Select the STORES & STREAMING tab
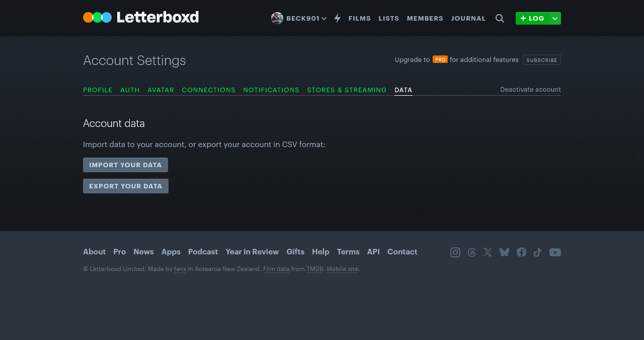Image resolution: width=644 pixels, height=340 pixels. click(x=347, y=90)
